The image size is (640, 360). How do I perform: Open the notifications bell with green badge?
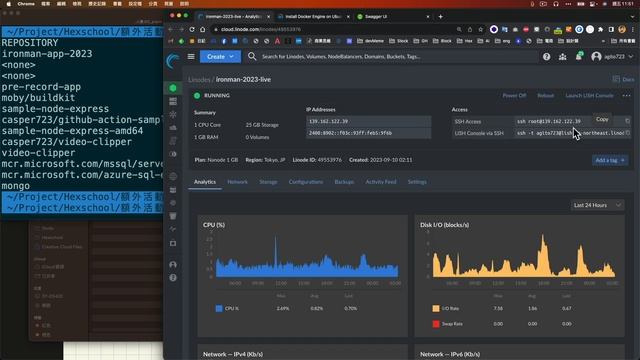tap(579, 56)
